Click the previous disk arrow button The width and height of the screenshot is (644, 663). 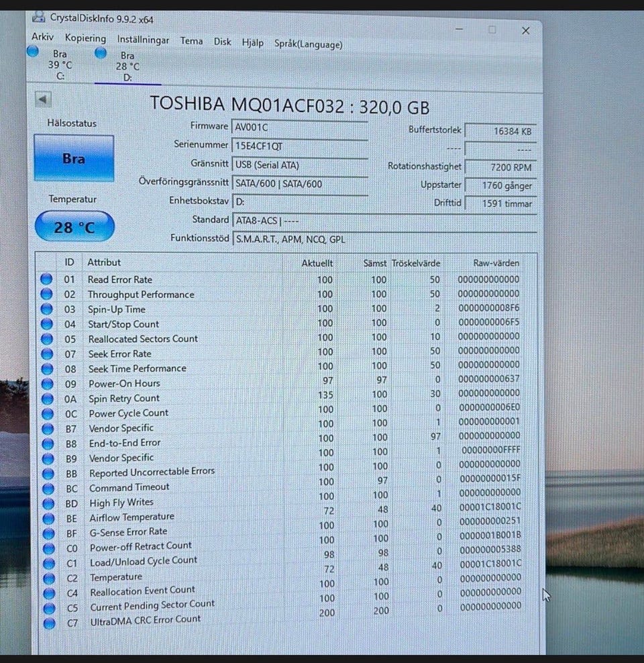click(43, 99)
